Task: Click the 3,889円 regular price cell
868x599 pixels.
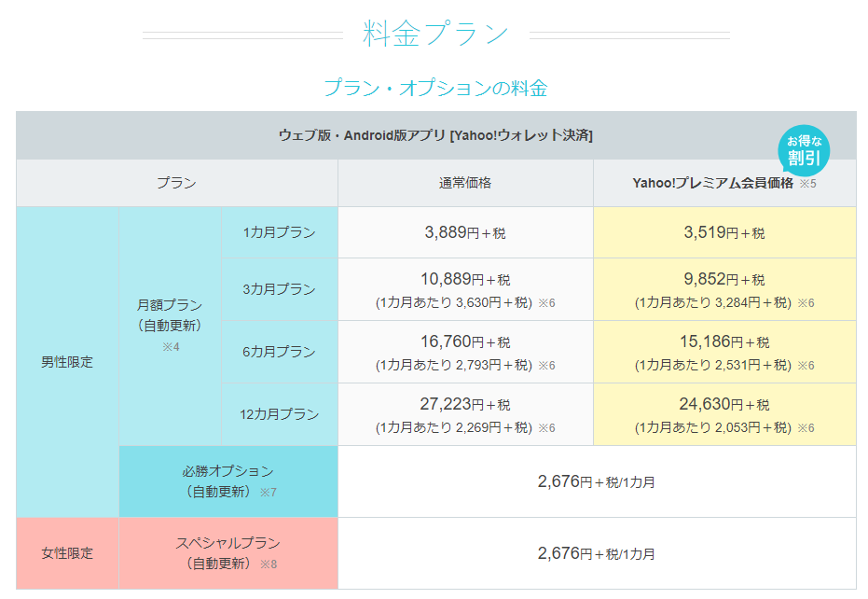Action: click(465, 232)
